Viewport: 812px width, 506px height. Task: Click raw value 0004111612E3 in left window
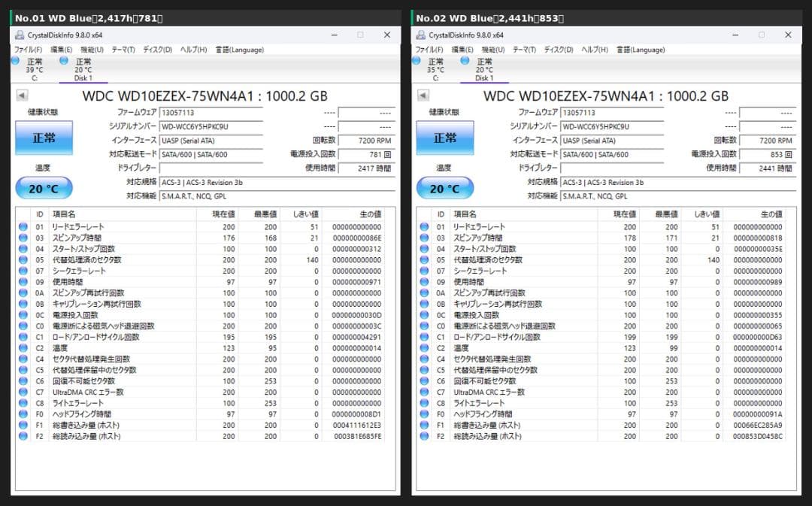coord(357,426)
